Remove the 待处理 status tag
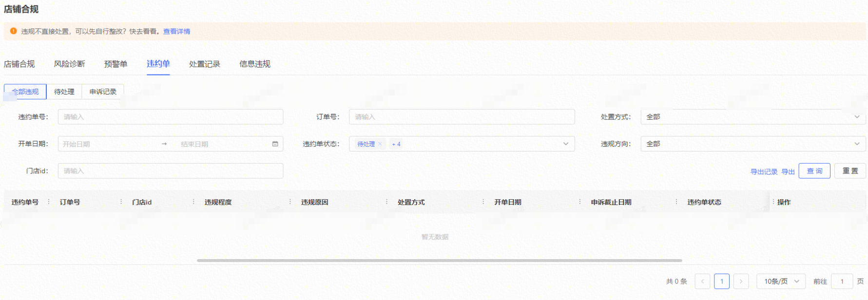 (x=380, y=144)
